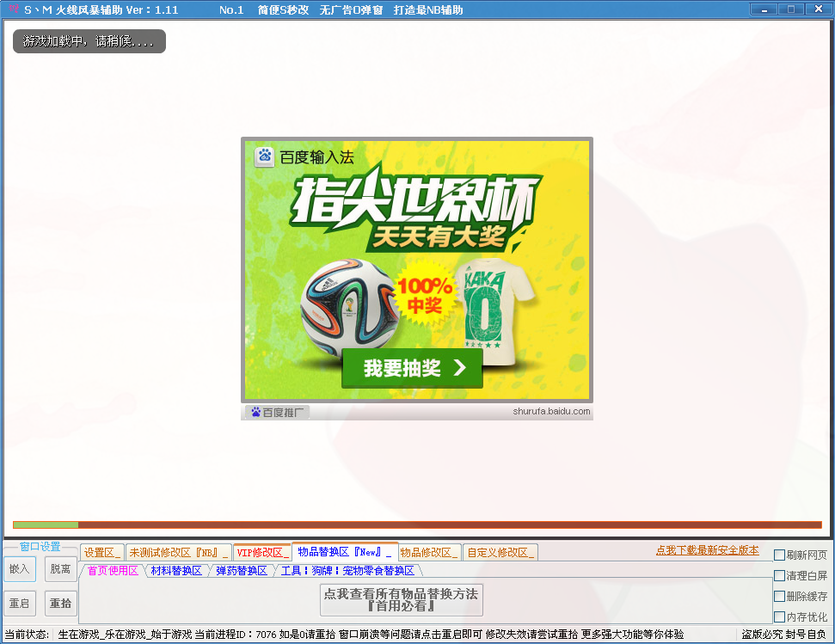Click the Baidu input method paw logo

coord(265,156)
